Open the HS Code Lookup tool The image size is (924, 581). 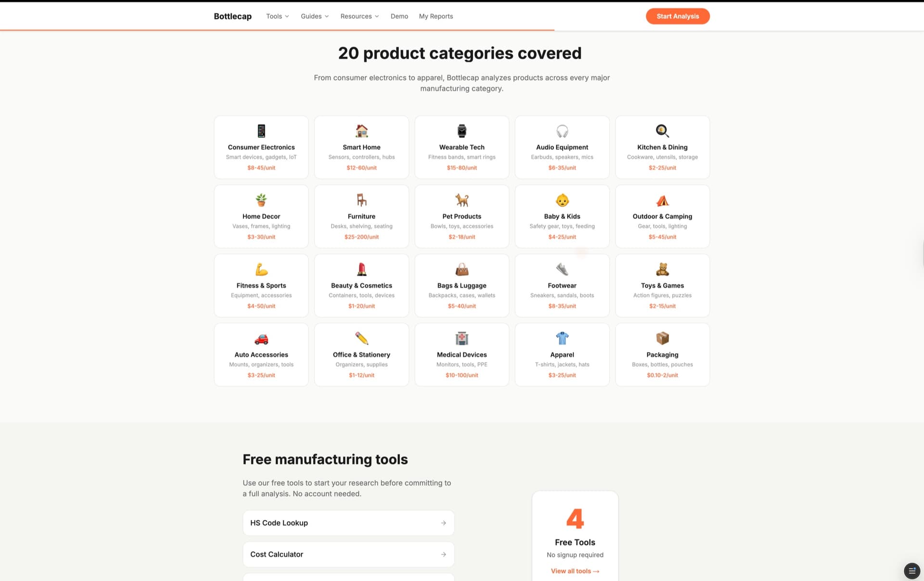click(348, 523)
